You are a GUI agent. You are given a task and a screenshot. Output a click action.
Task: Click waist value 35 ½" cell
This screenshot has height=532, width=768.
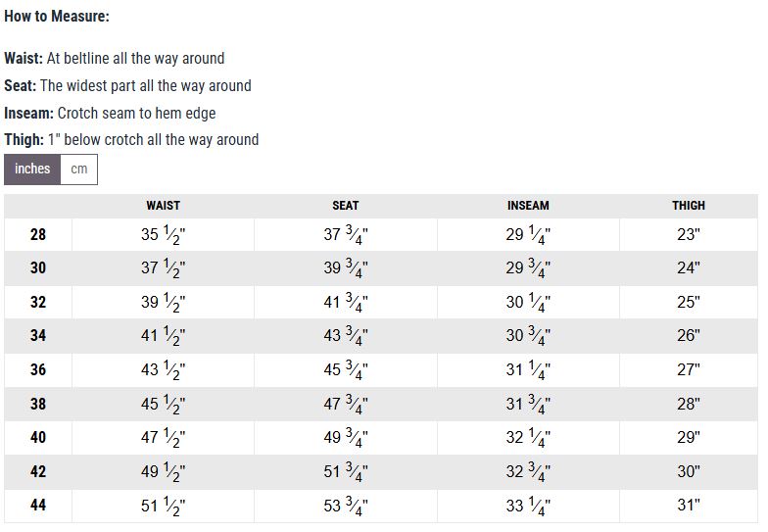point(163,234)
